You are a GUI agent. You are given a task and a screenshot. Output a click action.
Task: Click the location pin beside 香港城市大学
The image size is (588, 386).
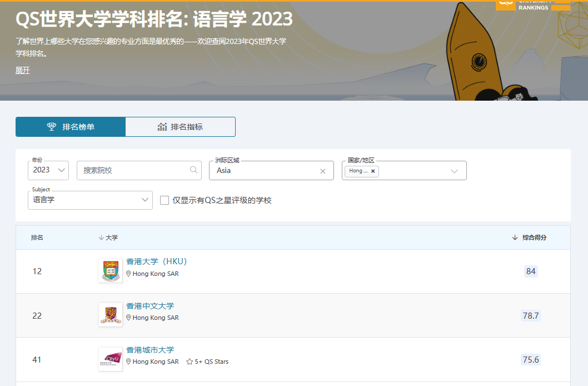(x=128, y=362)
